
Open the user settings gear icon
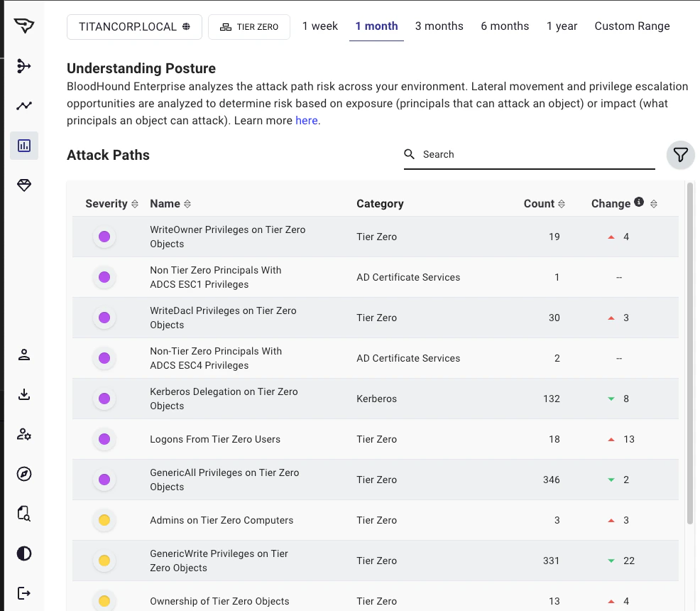pos(24,434)
